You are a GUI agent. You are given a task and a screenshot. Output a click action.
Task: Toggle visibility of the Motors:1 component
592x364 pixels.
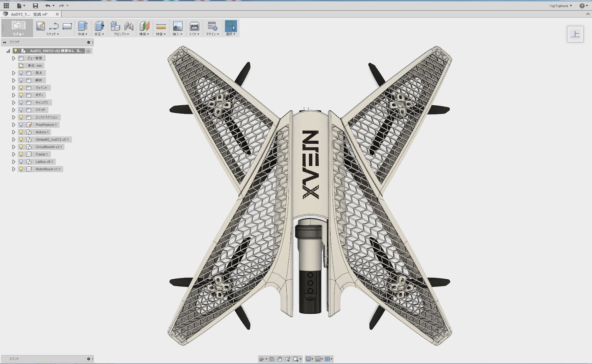click(21, 132)
